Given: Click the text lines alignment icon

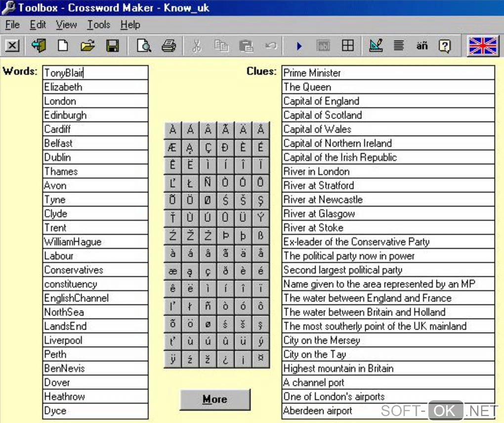Looking at the screenshot, I should tap(399, 45).
